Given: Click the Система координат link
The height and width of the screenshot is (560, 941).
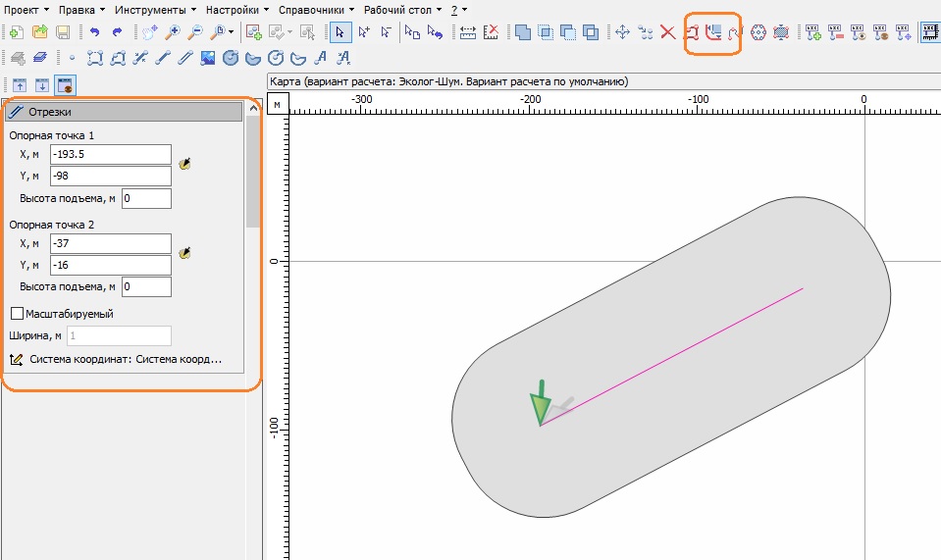Looking at the screenshot, I should click(126, 360).
